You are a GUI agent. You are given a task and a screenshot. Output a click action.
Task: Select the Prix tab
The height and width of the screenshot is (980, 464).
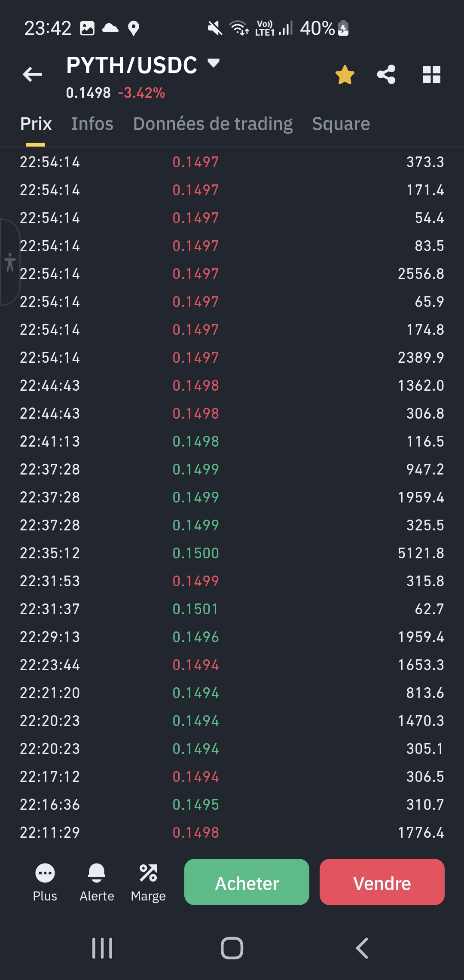tap(36, 124)
